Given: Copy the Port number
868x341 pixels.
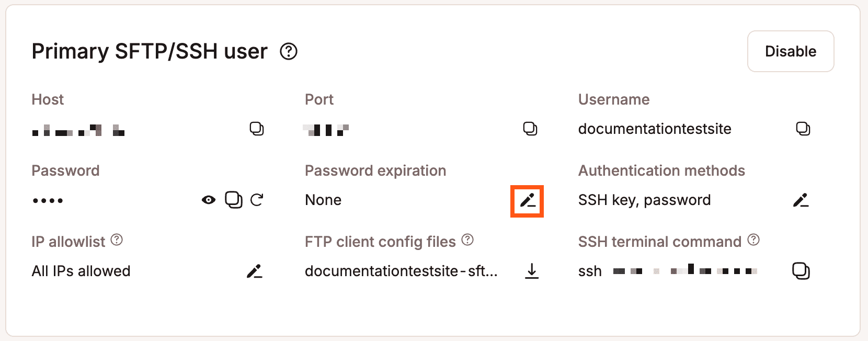Looking at the screenshot, I should (x=530, y=129).
